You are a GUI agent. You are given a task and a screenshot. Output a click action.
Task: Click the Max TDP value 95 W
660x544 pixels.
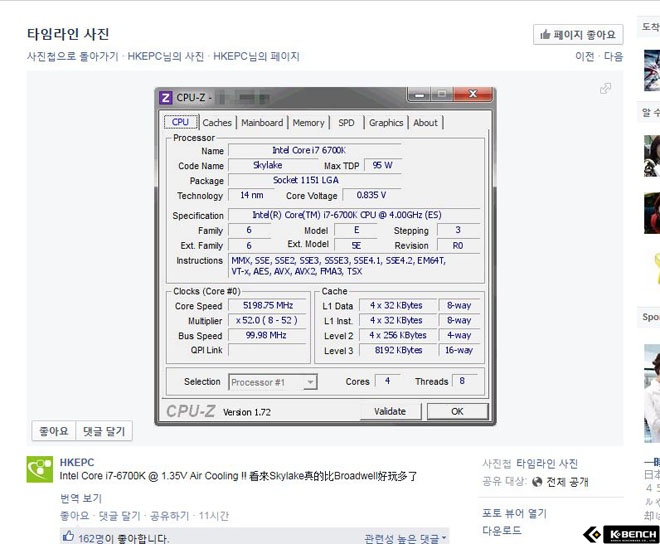pos(382,165)
